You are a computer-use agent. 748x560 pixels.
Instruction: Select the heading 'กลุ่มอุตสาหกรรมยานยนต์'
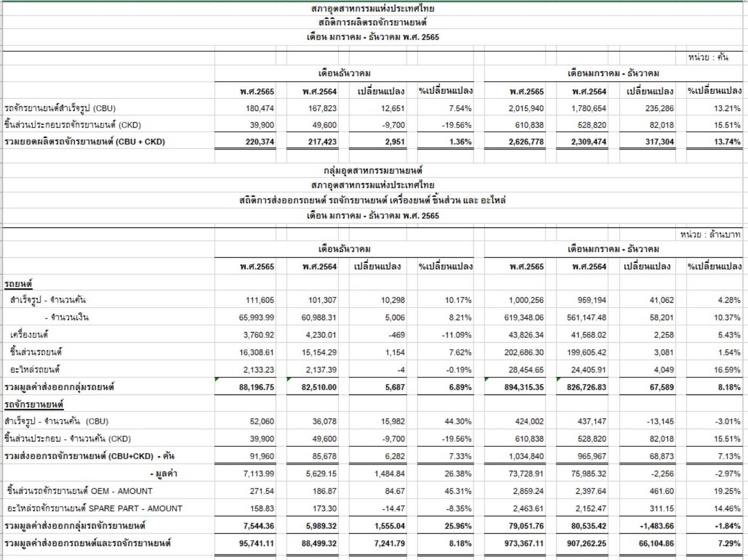(373, 170)
